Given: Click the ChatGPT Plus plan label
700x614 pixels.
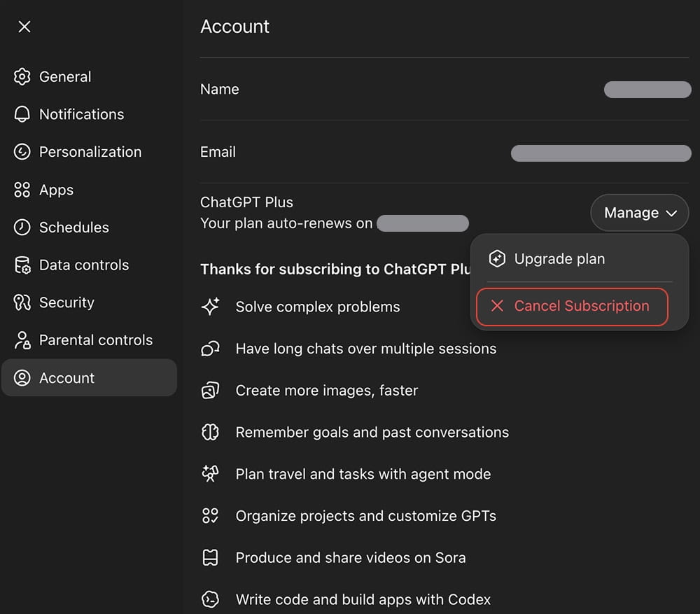Looking at the screenshot, I should tap(246, 202).
